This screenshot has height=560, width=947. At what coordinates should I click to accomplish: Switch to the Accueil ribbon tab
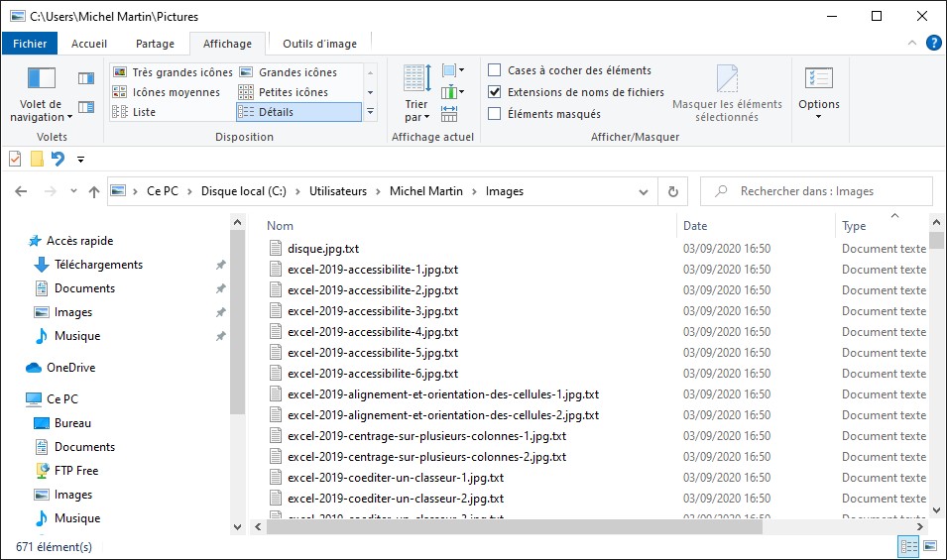(x=89, y=44)
